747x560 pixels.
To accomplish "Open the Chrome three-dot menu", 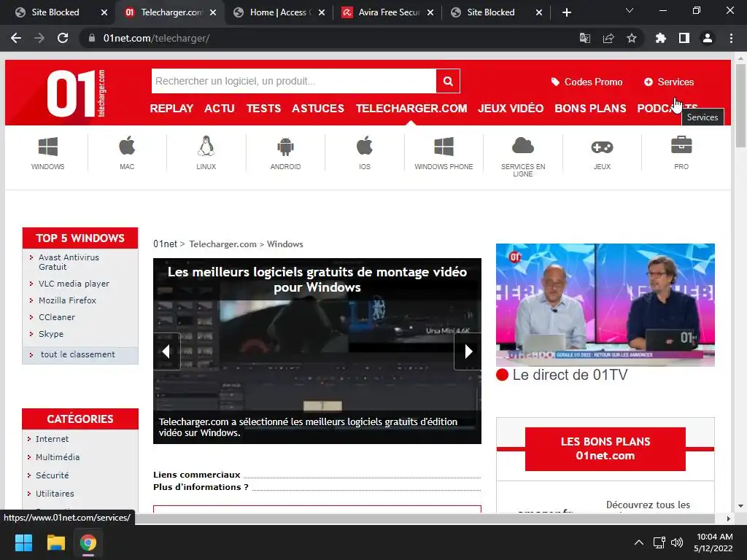I will 731,38.
